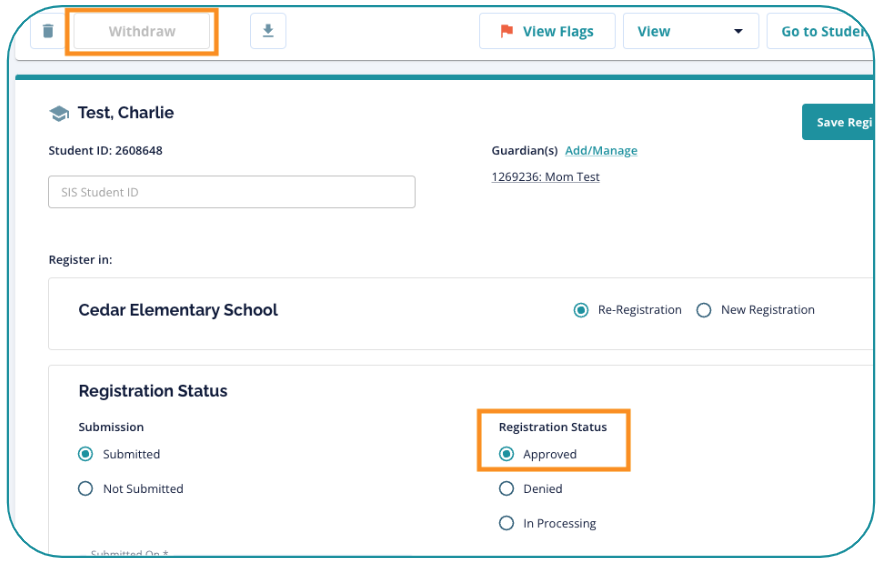
Task: Click the graduation cap student icon
Action: [x=60, y=114]
